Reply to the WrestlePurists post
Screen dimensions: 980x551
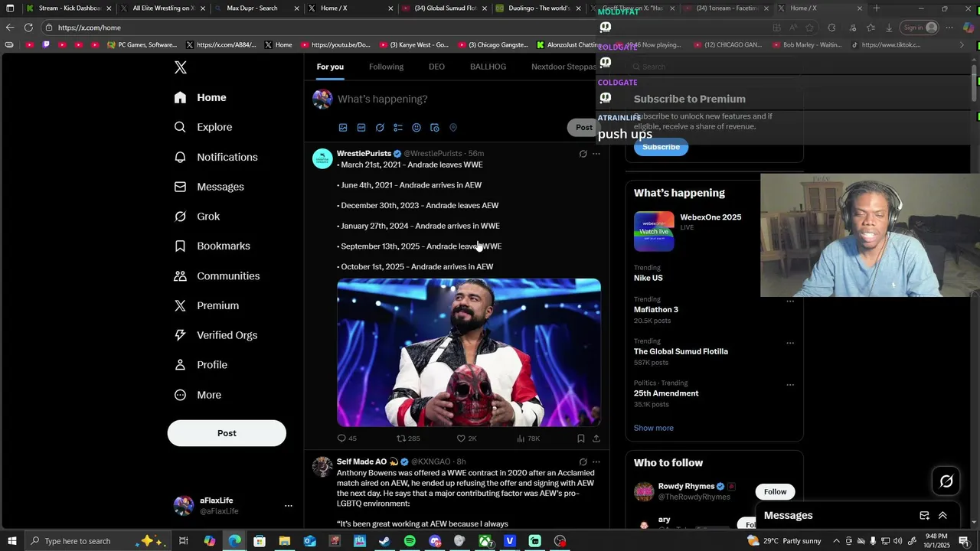[347, 439]
